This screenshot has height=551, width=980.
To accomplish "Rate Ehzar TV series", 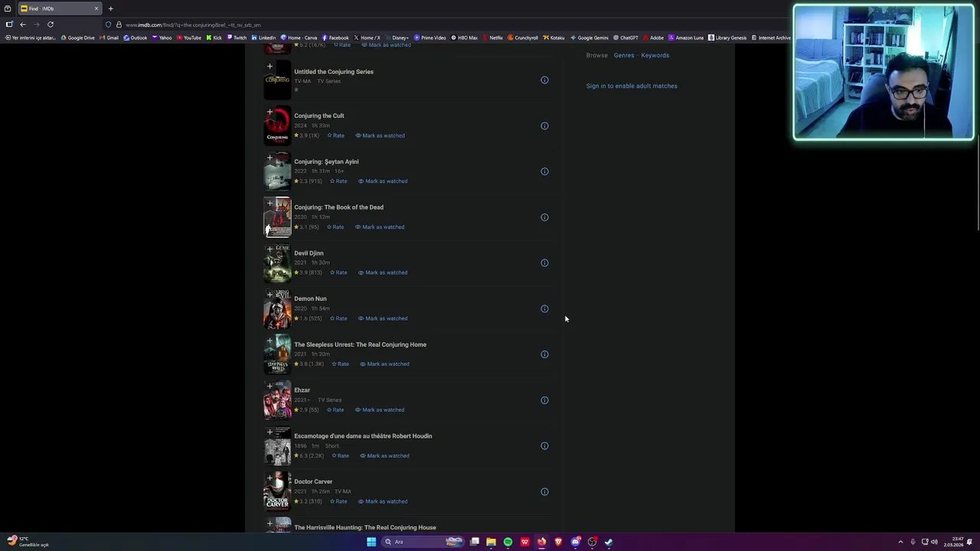I will (335, 409).
